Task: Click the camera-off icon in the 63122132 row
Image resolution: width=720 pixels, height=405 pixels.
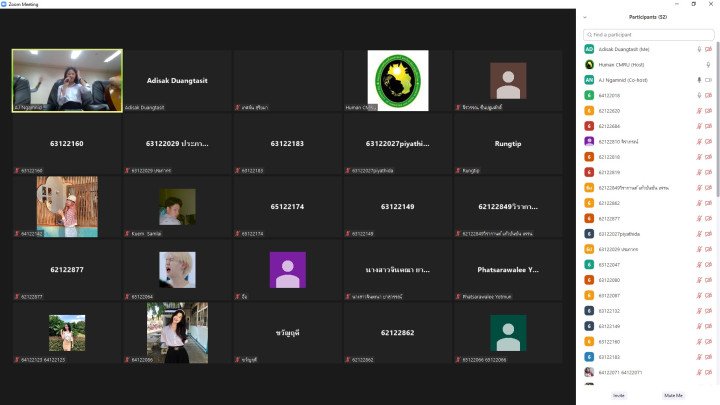Action: (709, 311)
